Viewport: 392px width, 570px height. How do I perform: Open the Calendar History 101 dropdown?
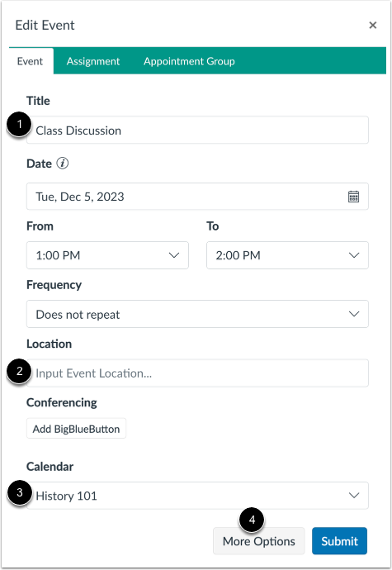click(x=197, y=496)
